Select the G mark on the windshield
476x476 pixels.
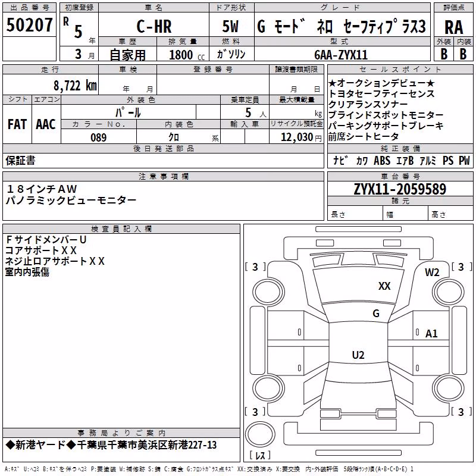pos(376,314)
